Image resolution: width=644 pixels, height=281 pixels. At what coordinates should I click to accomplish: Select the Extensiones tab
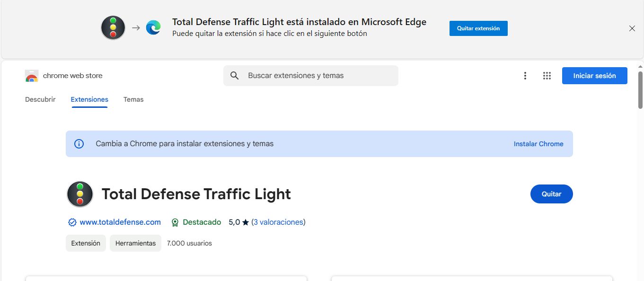[x=89, y=99]
